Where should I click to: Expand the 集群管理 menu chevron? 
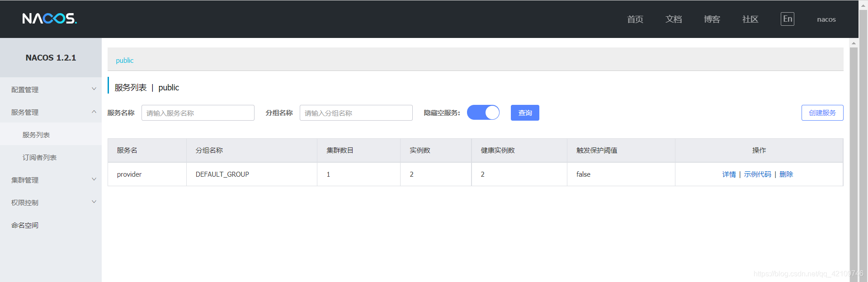coord(94,179)
